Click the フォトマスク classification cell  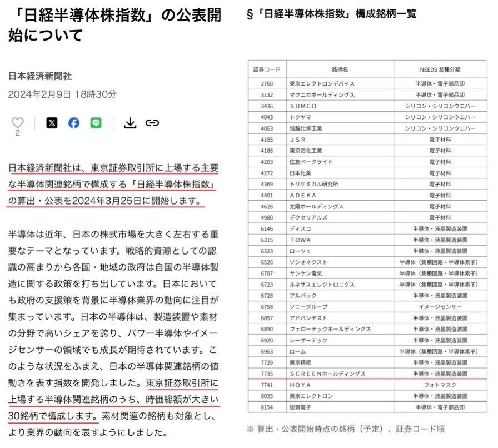[440, 385]
